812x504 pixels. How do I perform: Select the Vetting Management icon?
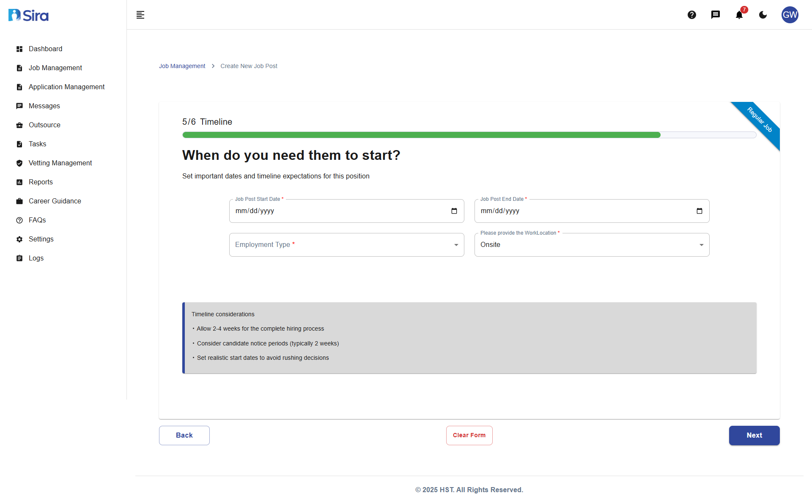point(19,163)
